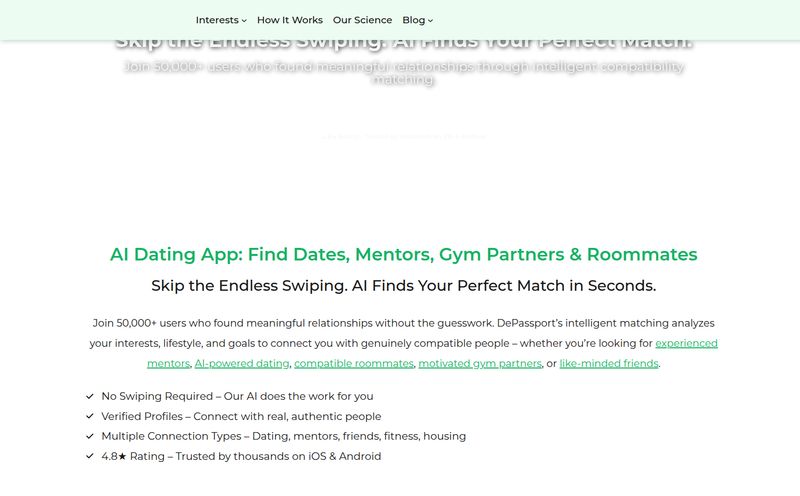Expand the chevron next to Blog

pyautogui.click(x=430, y=21)
